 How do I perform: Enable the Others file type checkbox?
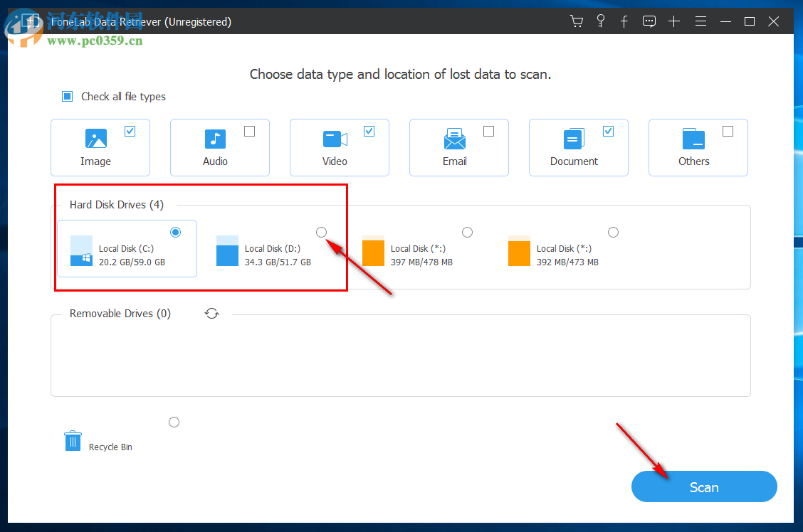pyautogui.click(x=728, y=130)
